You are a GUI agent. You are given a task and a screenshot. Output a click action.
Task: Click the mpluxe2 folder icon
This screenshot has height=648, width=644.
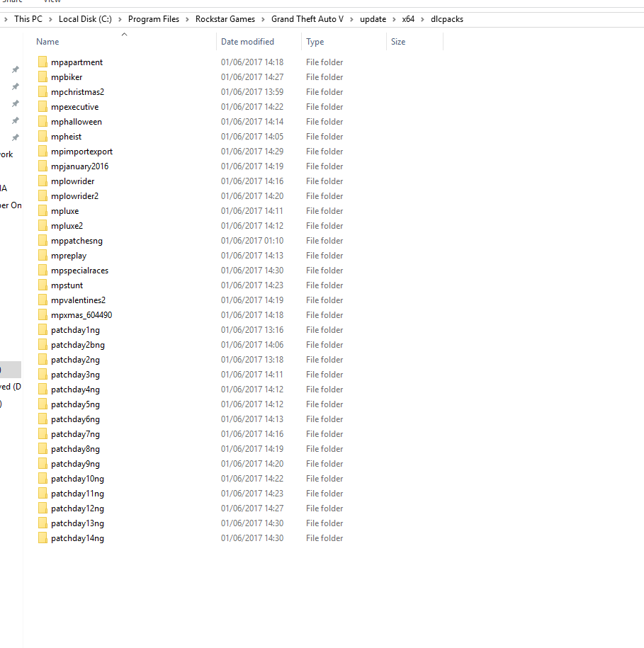(43, 226)
